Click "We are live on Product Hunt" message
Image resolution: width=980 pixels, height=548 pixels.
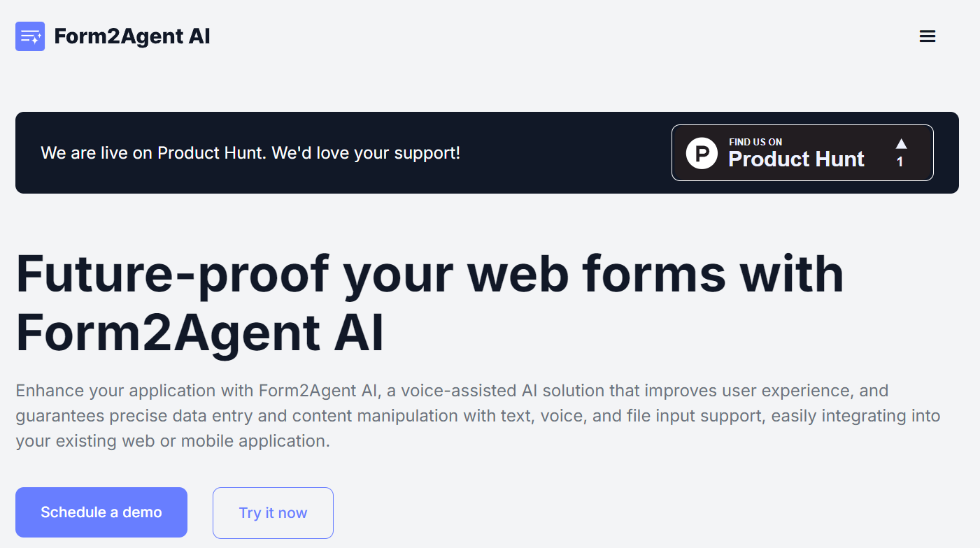coord(250,152)
